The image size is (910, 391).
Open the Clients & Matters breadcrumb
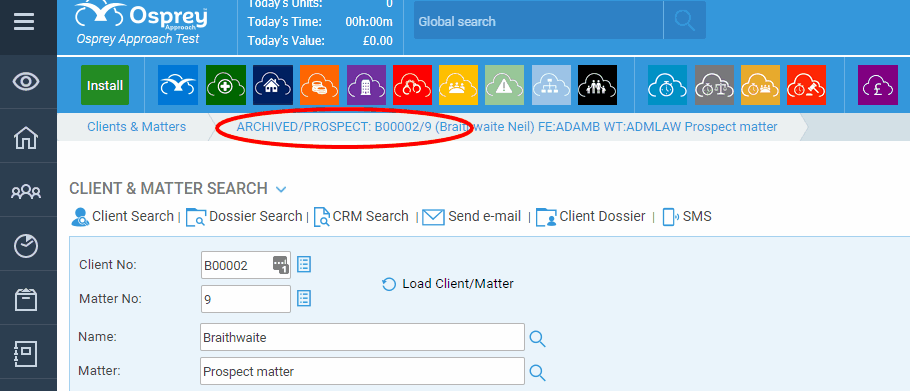pos(136,126)
